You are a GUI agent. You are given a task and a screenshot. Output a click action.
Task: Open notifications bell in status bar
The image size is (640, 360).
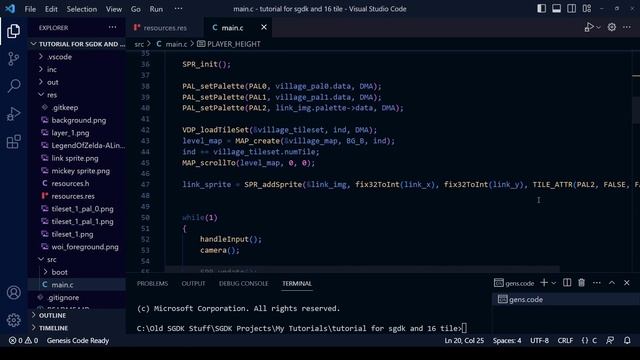[x=627, y=340]
